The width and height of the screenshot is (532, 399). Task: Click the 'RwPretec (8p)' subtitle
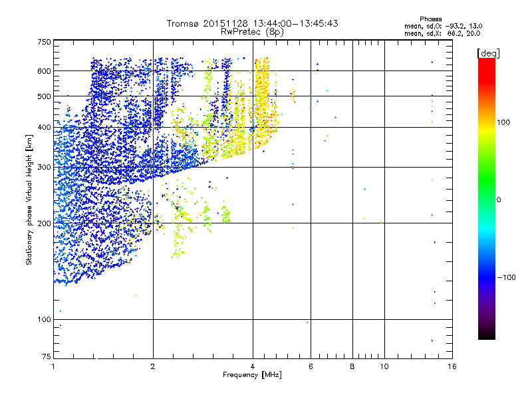pos(252,32)
